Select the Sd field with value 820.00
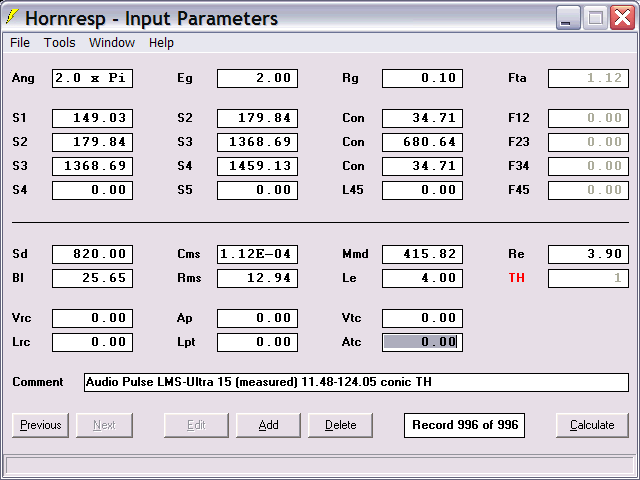The image size is (640, 480). (x=92, y=254)
